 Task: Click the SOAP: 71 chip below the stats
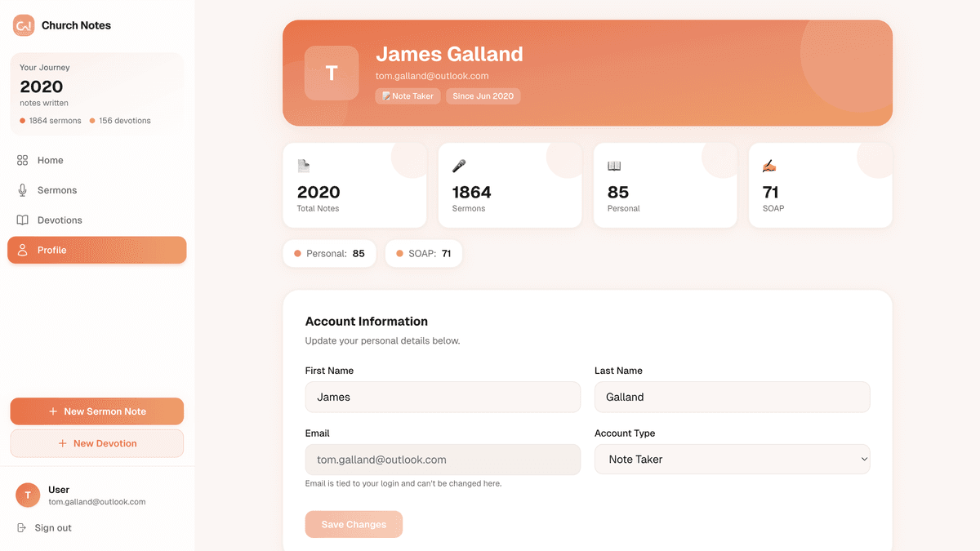click(x=423, y=253)
